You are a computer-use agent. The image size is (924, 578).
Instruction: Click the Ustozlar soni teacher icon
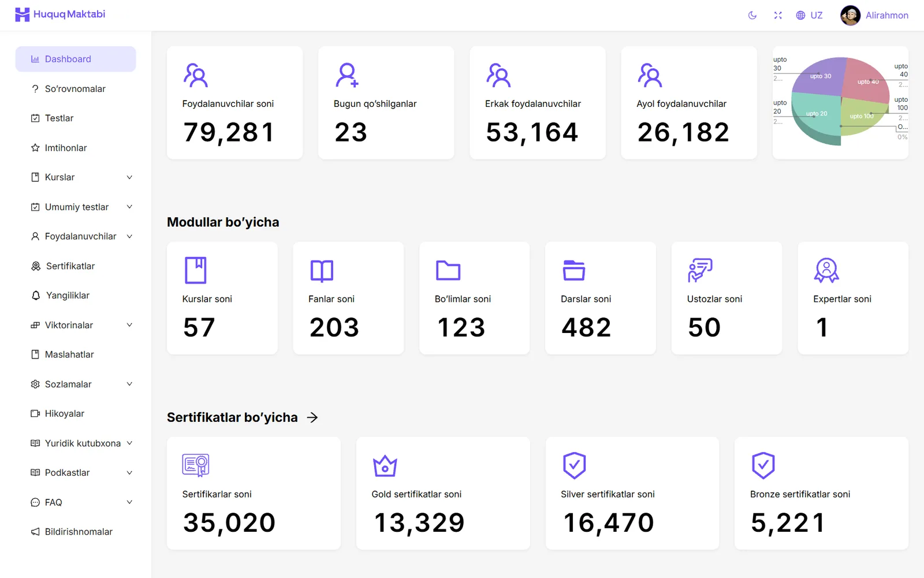coord(700,270)
